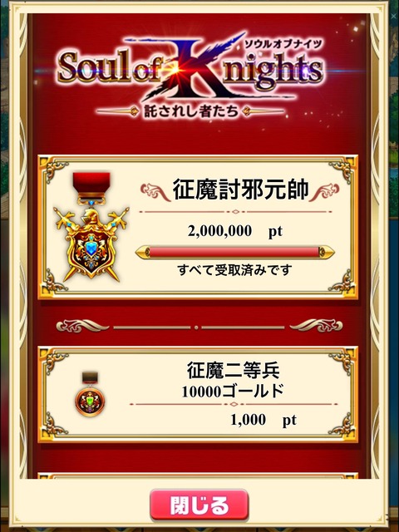Click the swirl flourish left of 征魔討邪元帥
The height and width of the screenshot is (532, 399).
click(x=155, y=192)
